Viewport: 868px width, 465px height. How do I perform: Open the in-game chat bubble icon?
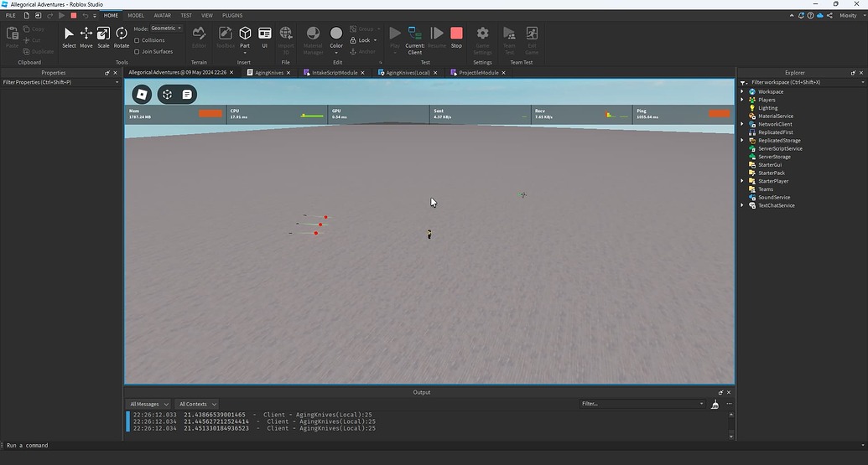click(187, 95)
